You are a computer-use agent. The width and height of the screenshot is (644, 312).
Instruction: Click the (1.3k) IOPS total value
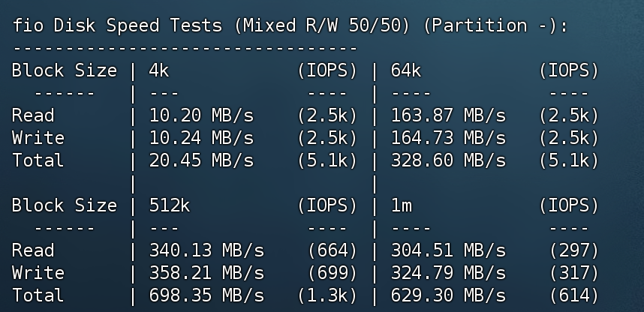327,295
